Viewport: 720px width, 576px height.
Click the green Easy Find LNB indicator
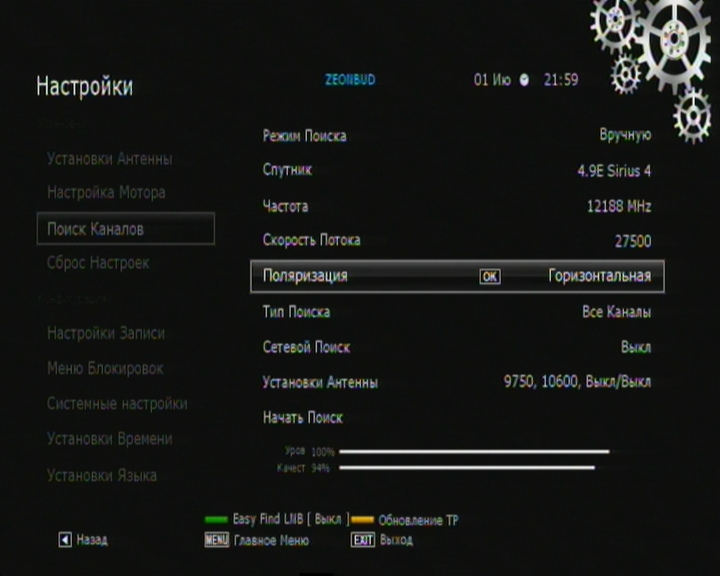point(216,521)
